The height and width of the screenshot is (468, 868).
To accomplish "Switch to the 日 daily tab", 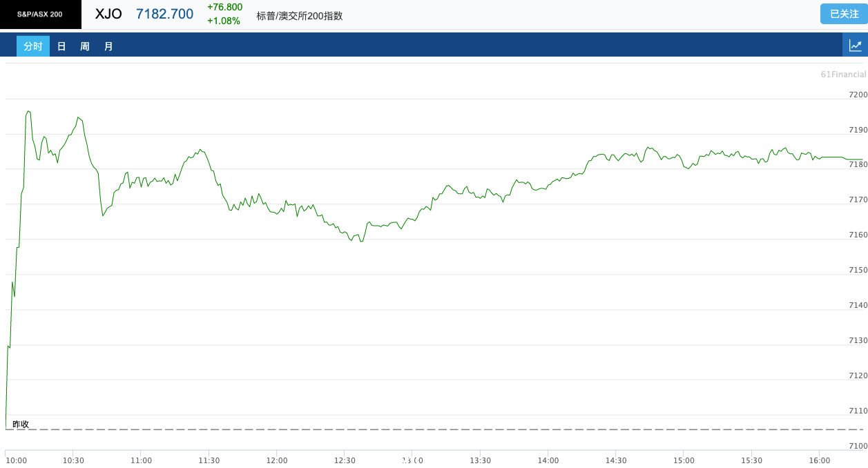I will 61,46.
